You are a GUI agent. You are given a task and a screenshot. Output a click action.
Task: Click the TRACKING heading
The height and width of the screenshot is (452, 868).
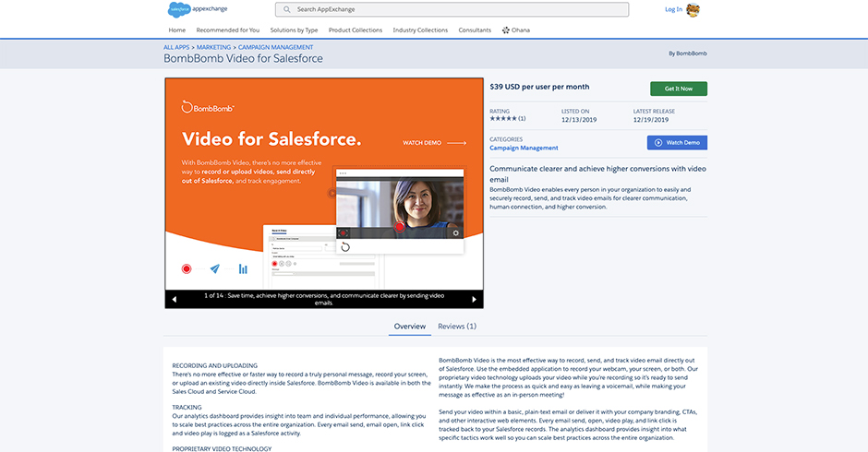pyautogui.click(x=187, y=407)
